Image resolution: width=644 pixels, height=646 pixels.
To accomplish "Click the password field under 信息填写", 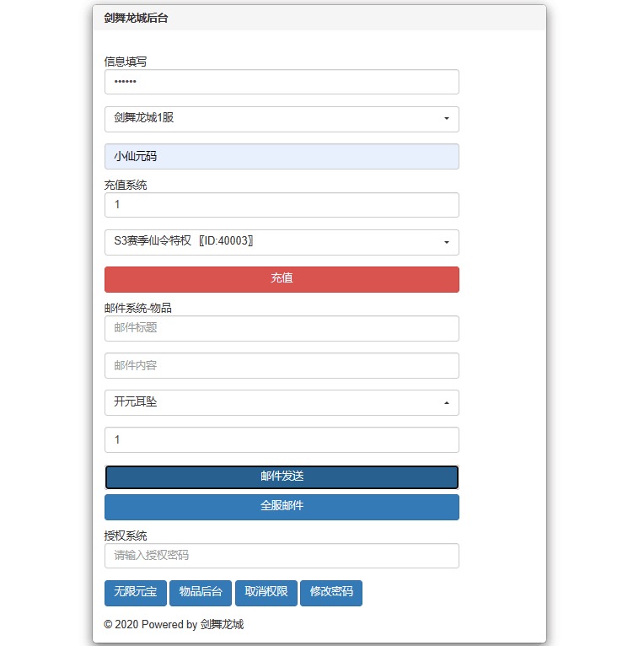I will coord(282,82).
